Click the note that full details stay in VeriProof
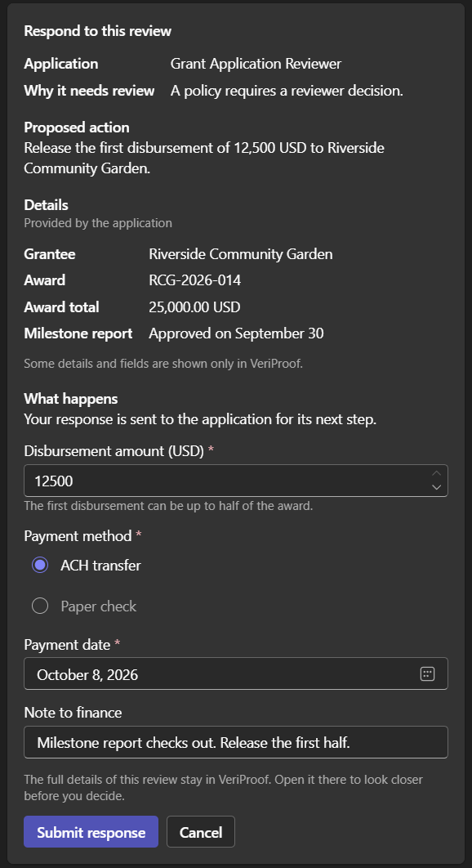The image size is (472, 868). point(223,788)
